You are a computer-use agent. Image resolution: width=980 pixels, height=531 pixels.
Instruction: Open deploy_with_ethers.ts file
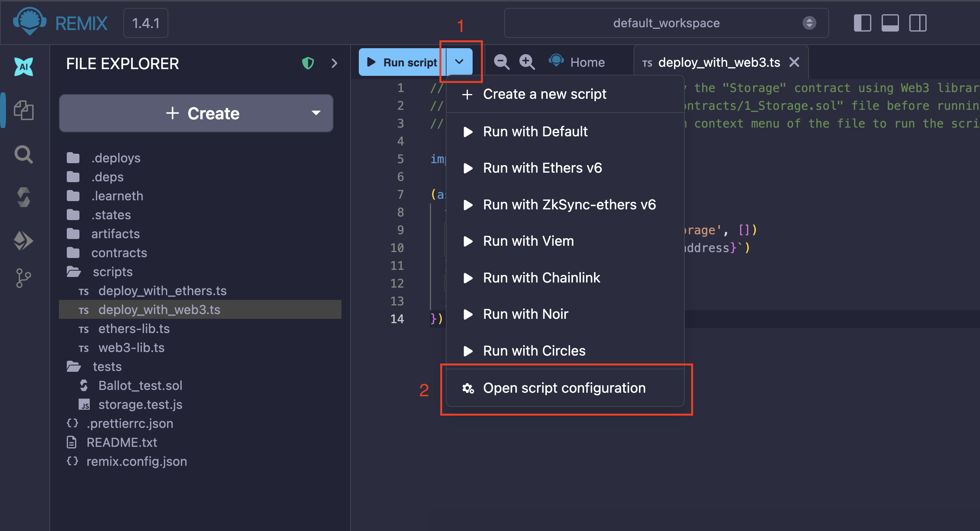coord(153,291)
